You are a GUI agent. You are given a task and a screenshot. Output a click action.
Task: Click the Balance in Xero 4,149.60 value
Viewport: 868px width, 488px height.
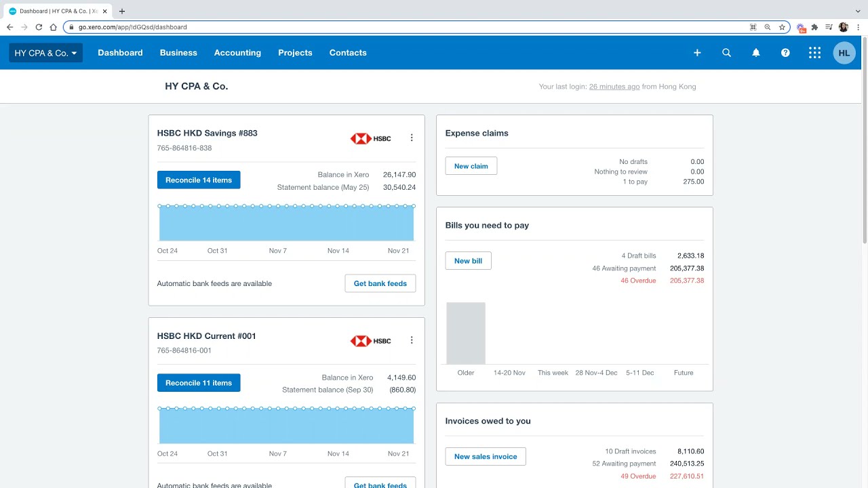(x=401, y=378)
